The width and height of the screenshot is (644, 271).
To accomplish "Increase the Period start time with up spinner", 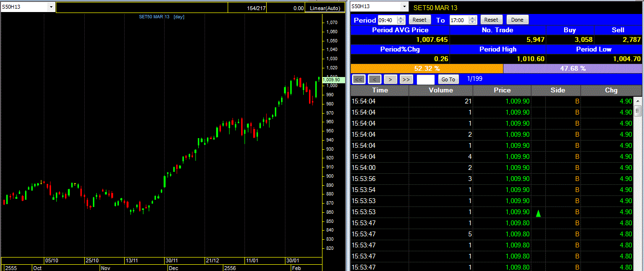I will (x=401, y=18).
